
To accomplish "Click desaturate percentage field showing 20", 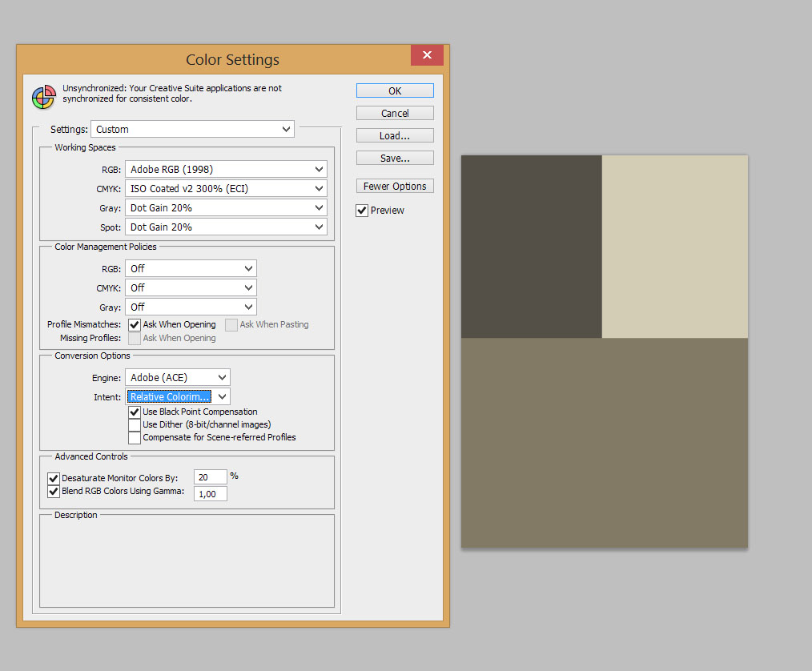I will [211, 477].
